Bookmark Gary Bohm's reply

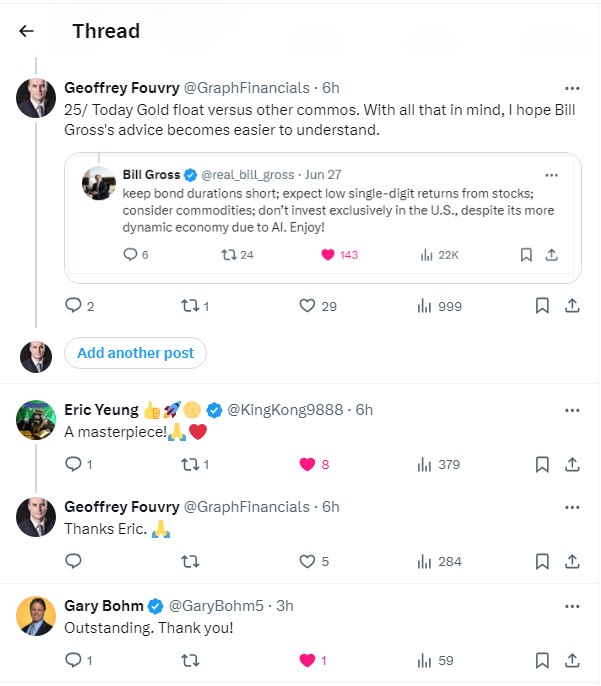pos(542,660)
